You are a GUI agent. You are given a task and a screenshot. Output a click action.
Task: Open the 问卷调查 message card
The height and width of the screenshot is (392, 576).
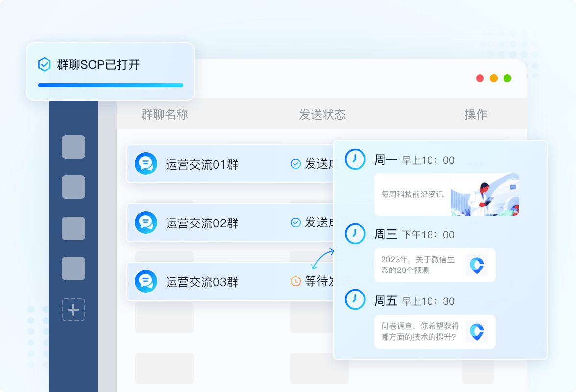pyautogui.click(x=434, y=331)
